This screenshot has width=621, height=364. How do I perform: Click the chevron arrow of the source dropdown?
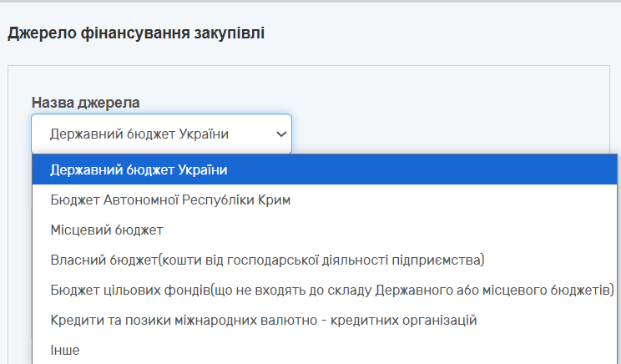[x=281, y=134]
